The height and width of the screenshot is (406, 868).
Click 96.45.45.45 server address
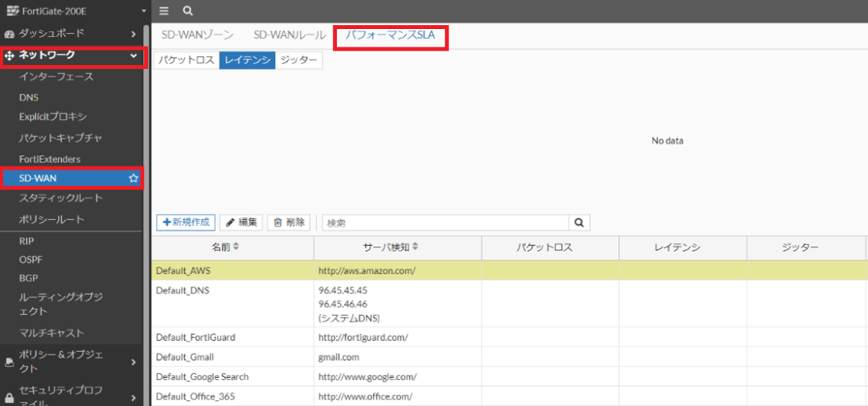342,290
